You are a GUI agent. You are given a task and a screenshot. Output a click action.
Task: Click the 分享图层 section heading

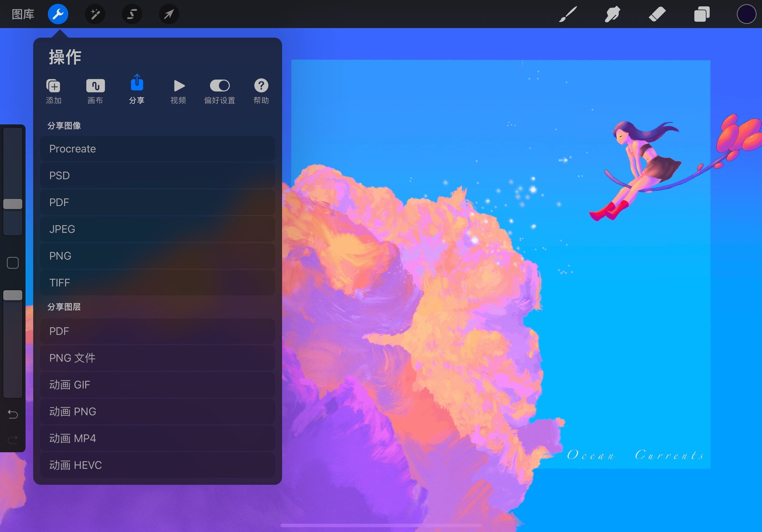click(64, 307)
